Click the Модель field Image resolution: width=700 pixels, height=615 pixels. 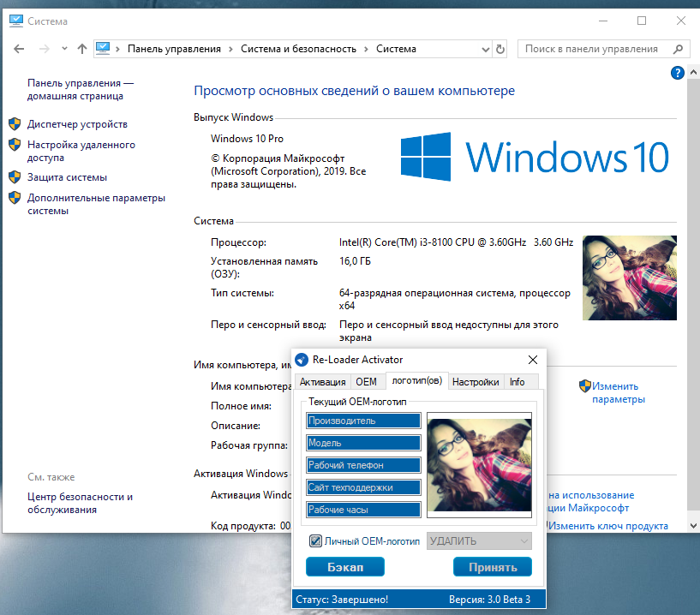[363, 443]
